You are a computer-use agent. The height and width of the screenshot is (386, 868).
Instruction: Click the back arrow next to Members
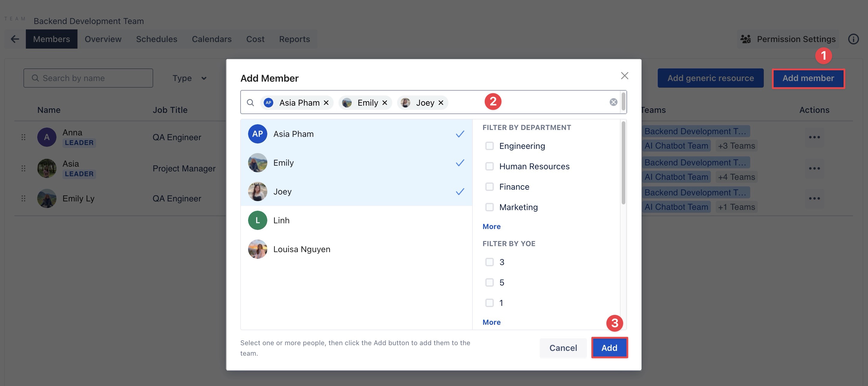(15, 39)
